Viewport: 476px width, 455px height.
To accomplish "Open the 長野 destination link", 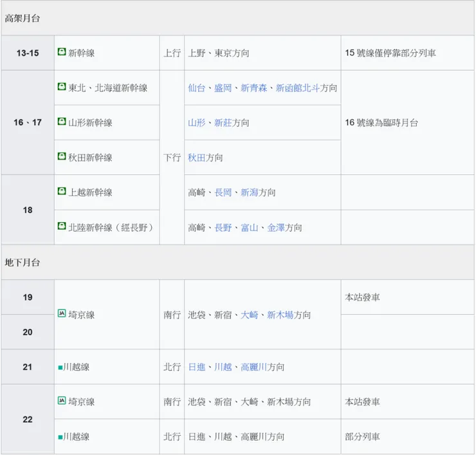I will (223, 228).
